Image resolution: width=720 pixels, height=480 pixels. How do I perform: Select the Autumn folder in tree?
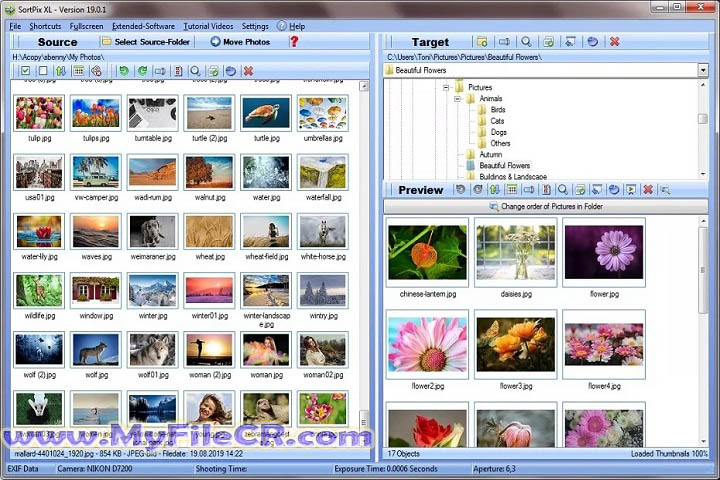491,154
